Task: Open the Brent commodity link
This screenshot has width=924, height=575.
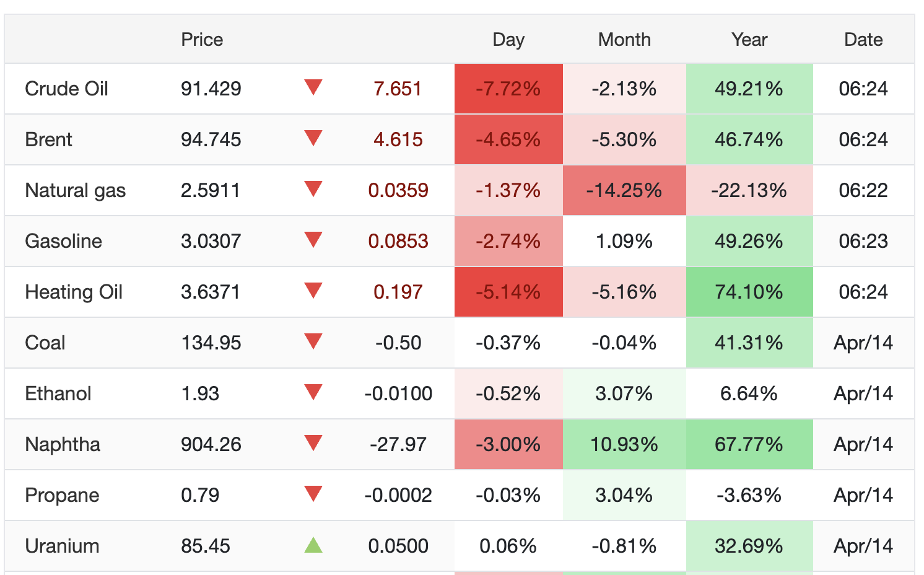Action: coord(48,139)
